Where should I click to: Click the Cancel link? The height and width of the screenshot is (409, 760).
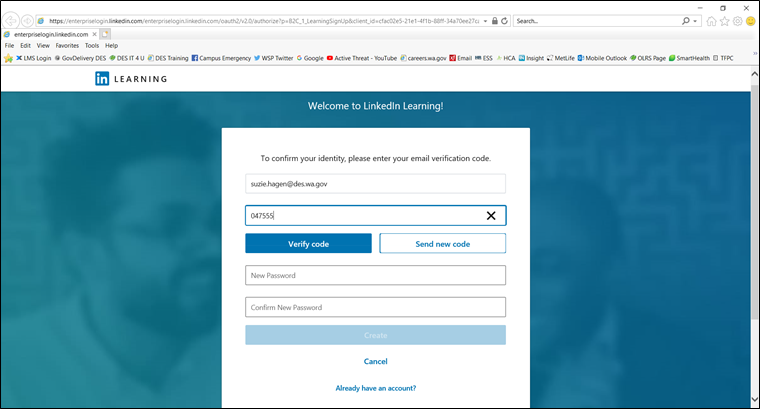376,362
